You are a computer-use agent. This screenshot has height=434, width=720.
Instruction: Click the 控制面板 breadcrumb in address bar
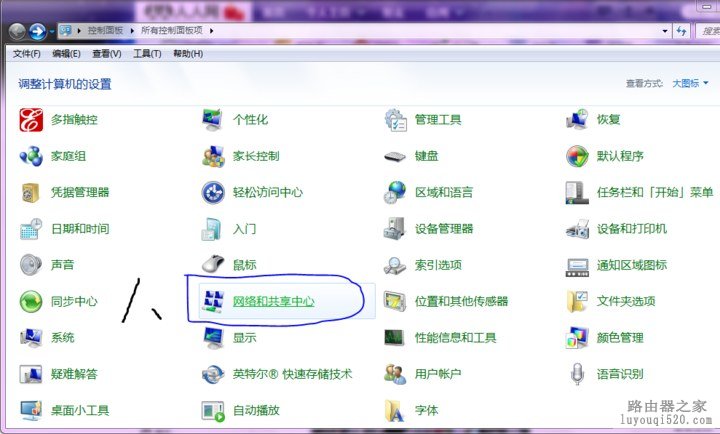click(x=105, y=31)
